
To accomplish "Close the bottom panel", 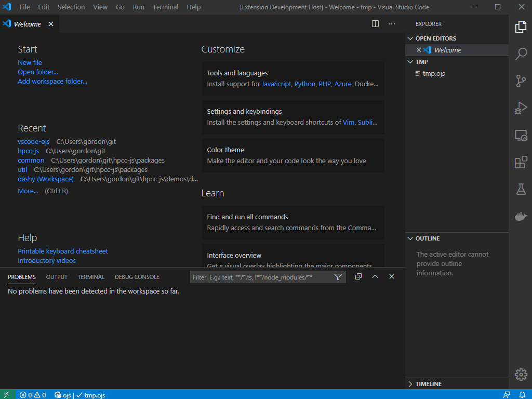I will coord(392,276).
